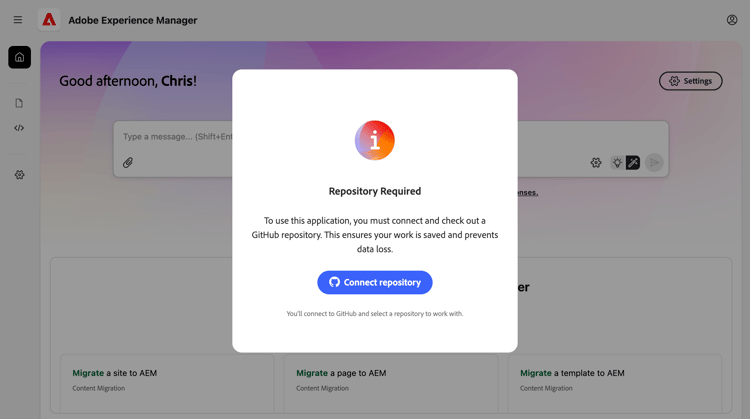Click the info icon in the dialog

pyautogui.click(x=375, y=141)
